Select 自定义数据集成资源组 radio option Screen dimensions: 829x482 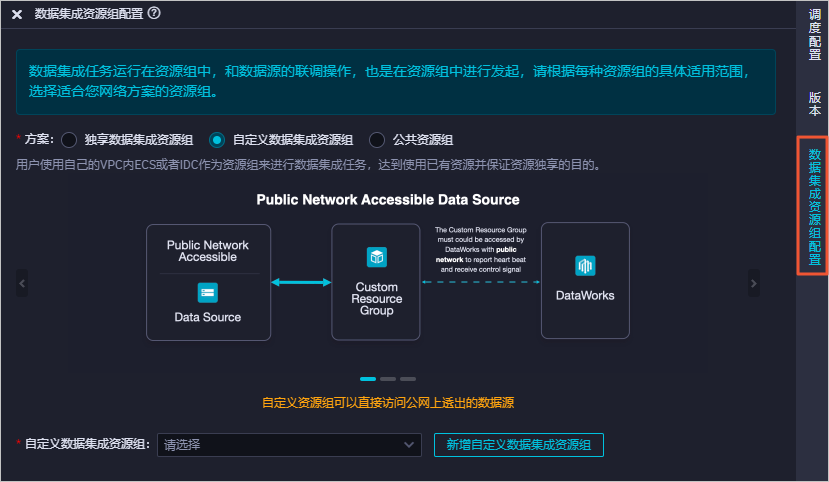pos(217,140)
